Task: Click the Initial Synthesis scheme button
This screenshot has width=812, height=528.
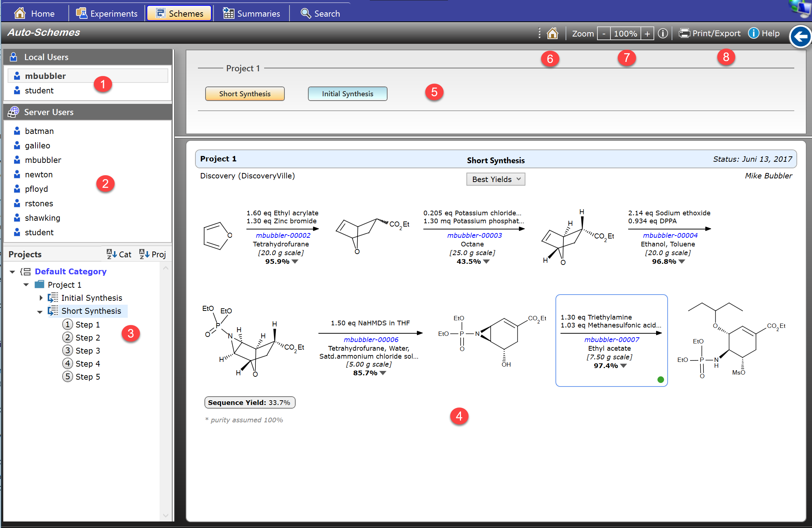Action: coord(347,94)
